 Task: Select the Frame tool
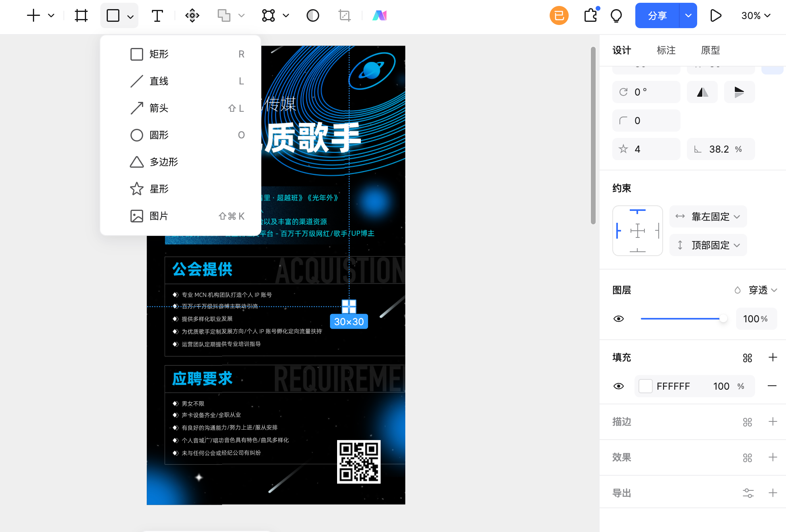(x=81, y=15)
